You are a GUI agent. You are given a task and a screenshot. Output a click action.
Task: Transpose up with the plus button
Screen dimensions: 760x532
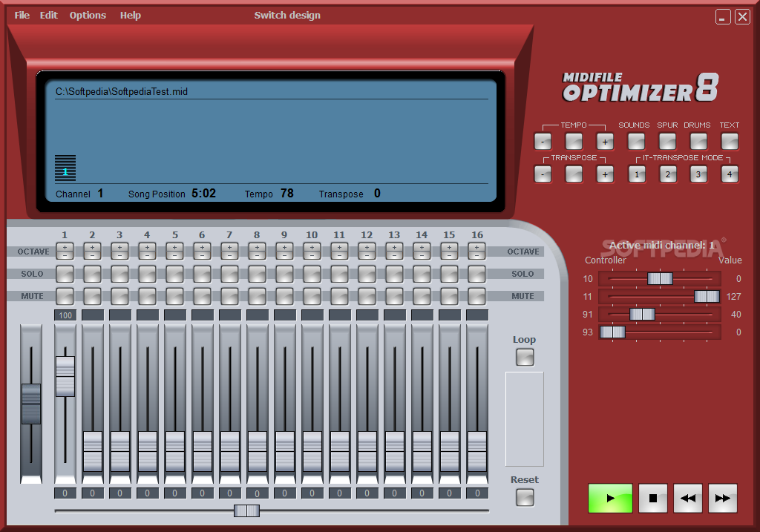point(605,174)
